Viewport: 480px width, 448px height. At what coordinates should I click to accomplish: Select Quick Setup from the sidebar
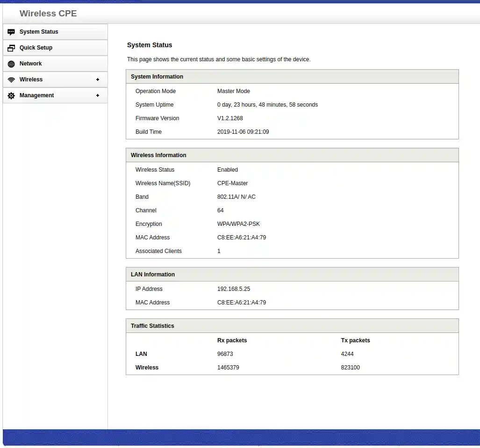pyautogui.click(x=36, y=48)
